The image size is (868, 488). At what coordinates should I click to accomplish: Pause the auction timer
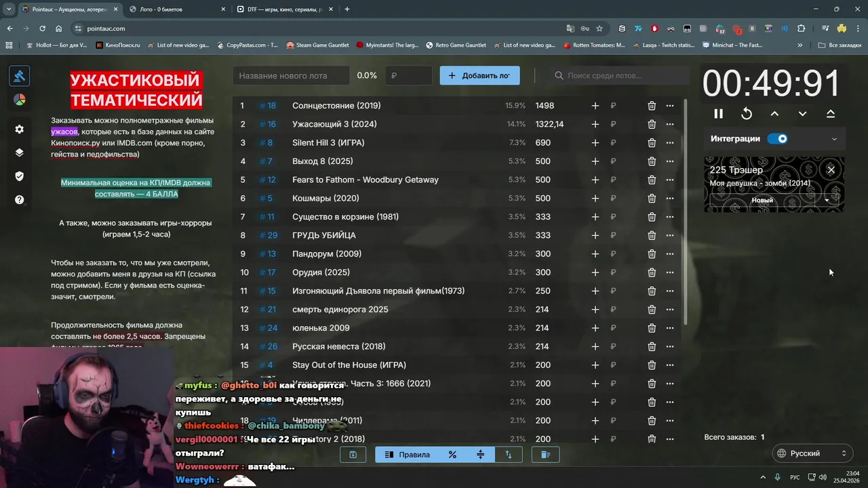pyautogui.click(x=718, y=114)
